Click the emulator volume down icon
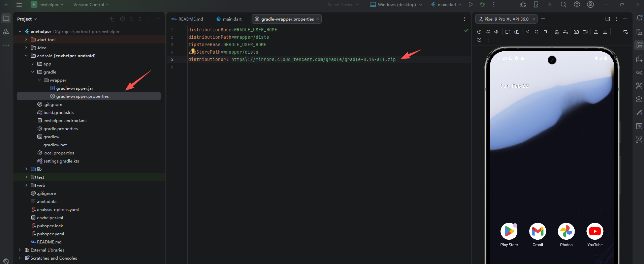Screen dimensions: 644x264 click(x=496, y=32)
